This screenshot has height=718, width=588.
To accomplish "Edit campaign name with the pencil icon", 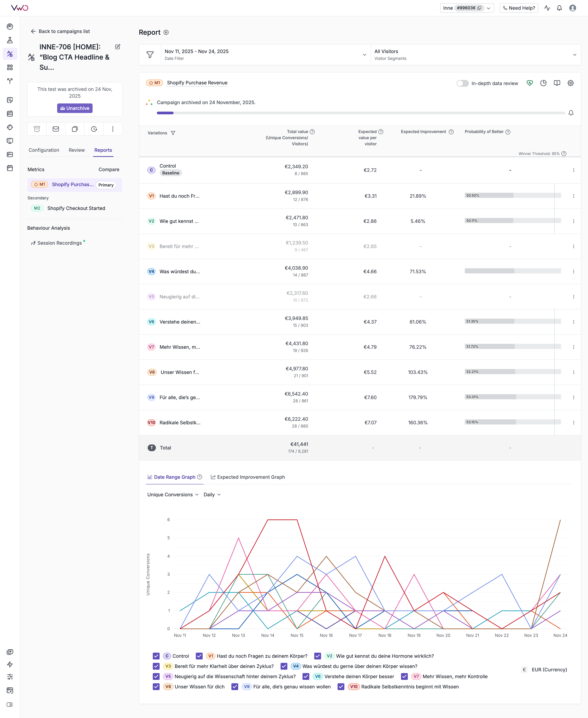I will click(x=118, y=47).
